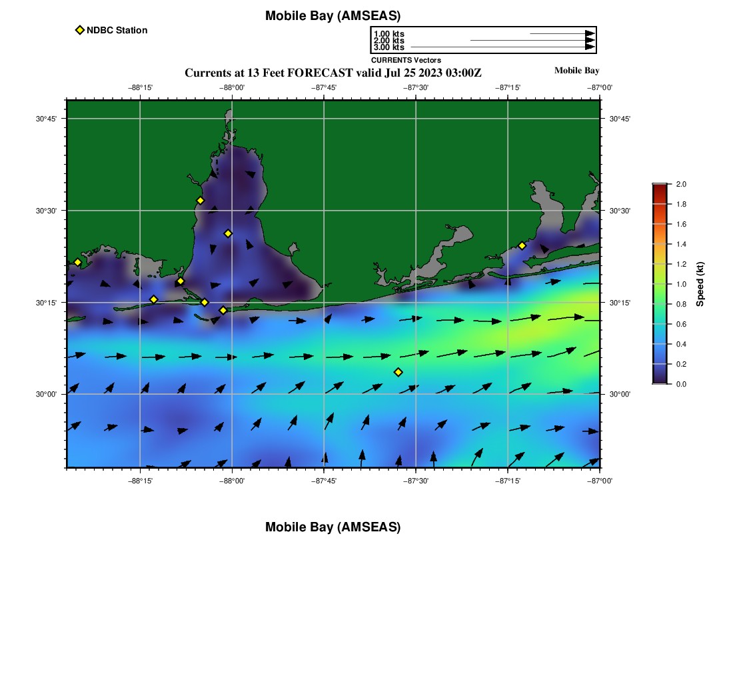Click the -87°30' longitude label below the map
This screenshot has width=733, height=700.
pyautogui.click(x=416, y=479)
